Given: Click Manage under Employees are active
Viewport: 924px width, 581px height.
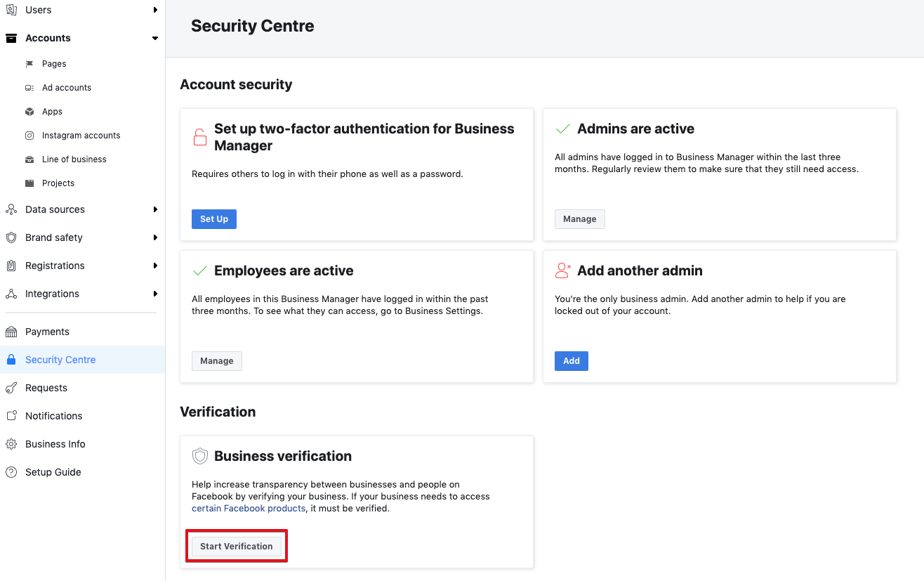Looking at the screenshot, I should [x=217, y=361].
